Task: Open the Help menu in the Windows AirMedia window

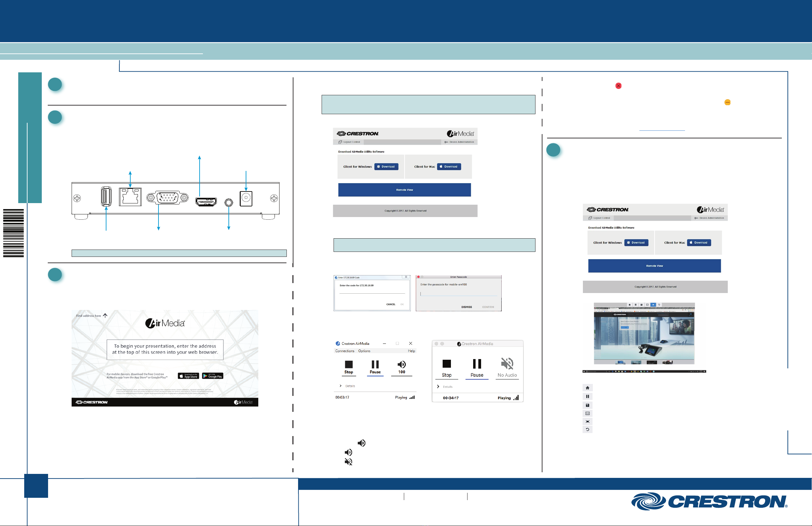Action: [411, 351]
